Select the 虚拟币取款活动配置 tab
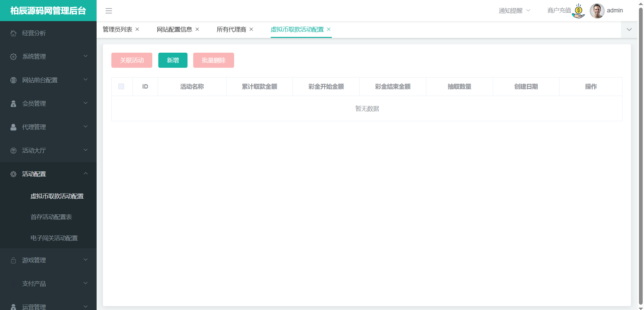Image resolution: width=644 pixels, height=310 pixels. pyautogui.click(x=297, y=30)
